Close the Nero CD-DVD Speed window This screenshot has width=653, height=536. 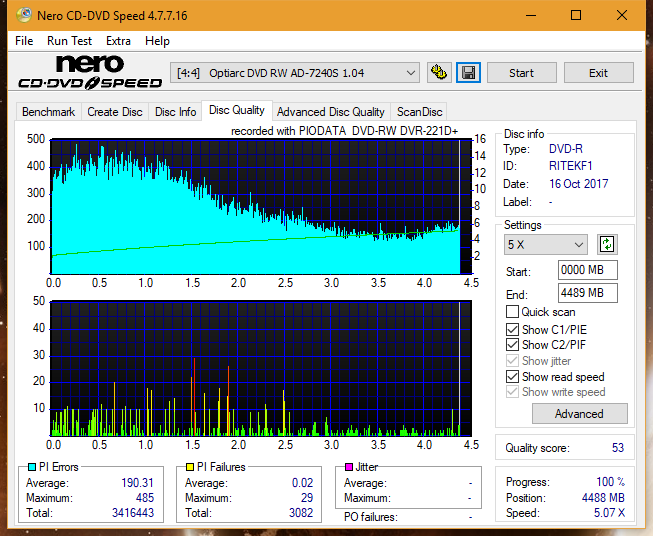click(x=622, y=15)
